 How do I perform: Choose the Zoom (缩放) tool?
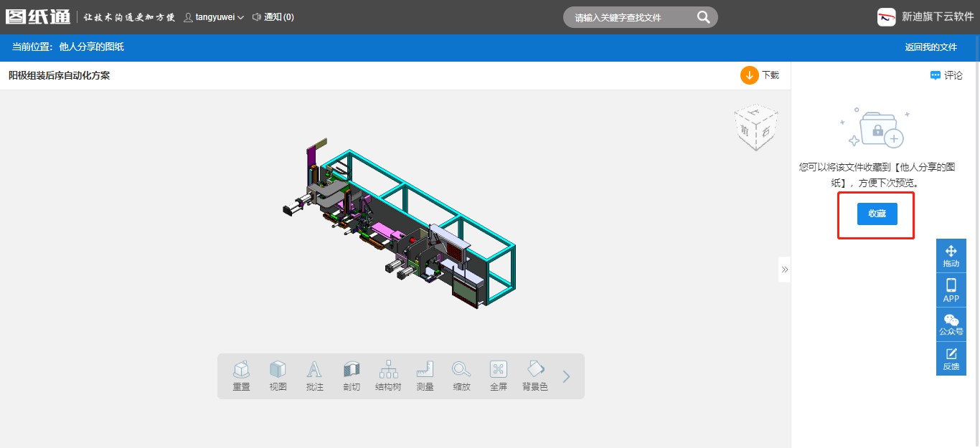tap(461, 376)
